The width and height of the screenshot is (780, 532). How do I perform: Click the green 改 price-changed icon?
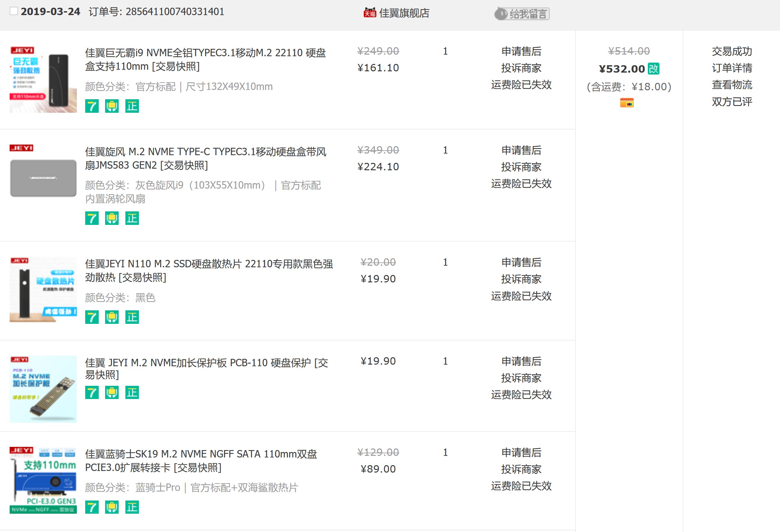[x=653, y=69]
